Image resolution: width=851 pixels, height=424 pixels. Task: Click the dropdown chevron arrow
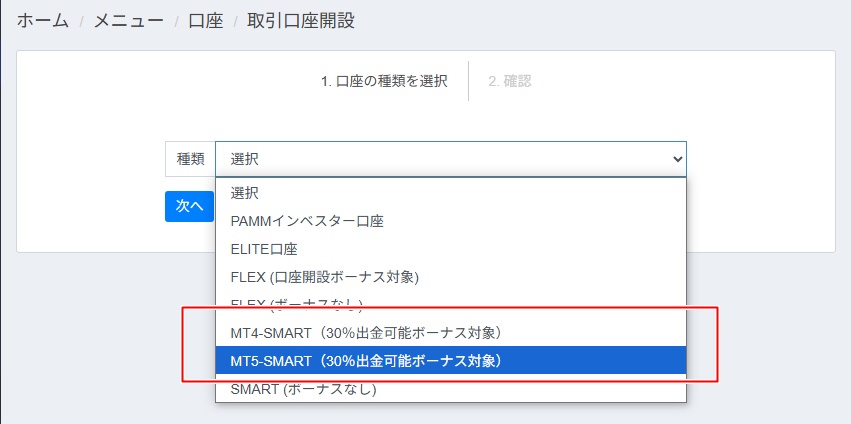pos(677,159)
